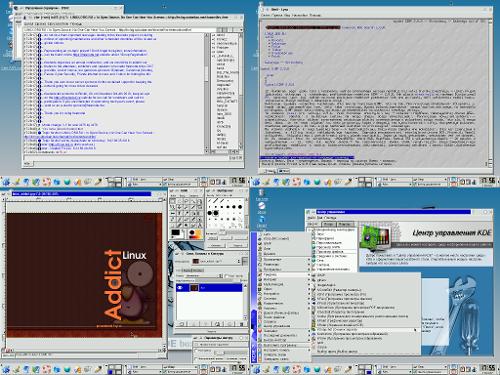This screenshot has height=375, width=500.
Task: Tick the checkbox beside the Tool Options slider
Action: click(x=196, y=351)
